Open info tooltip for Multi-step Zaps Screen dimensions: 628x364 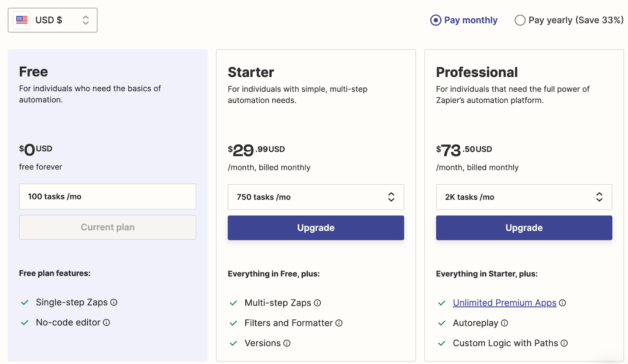click(318, 303)
